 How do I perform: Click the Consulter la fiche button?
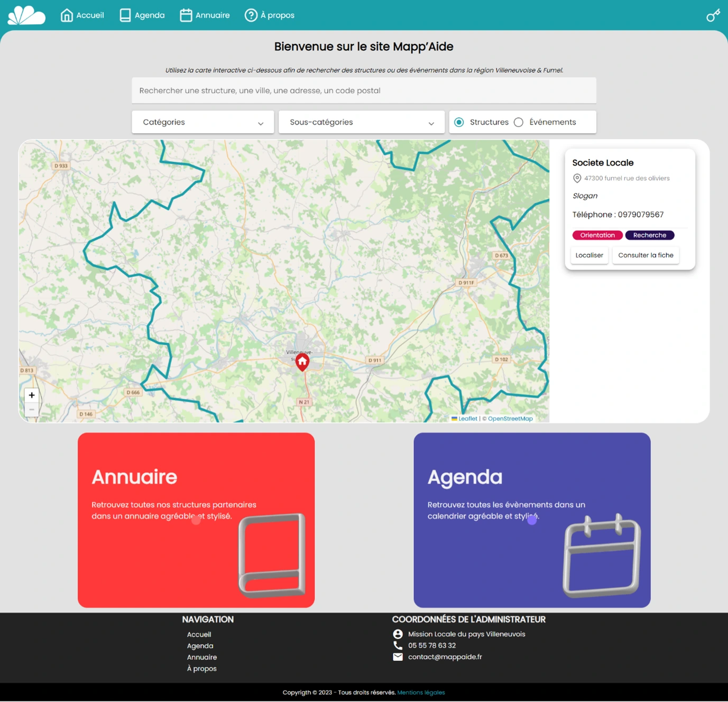pos(646,255)
